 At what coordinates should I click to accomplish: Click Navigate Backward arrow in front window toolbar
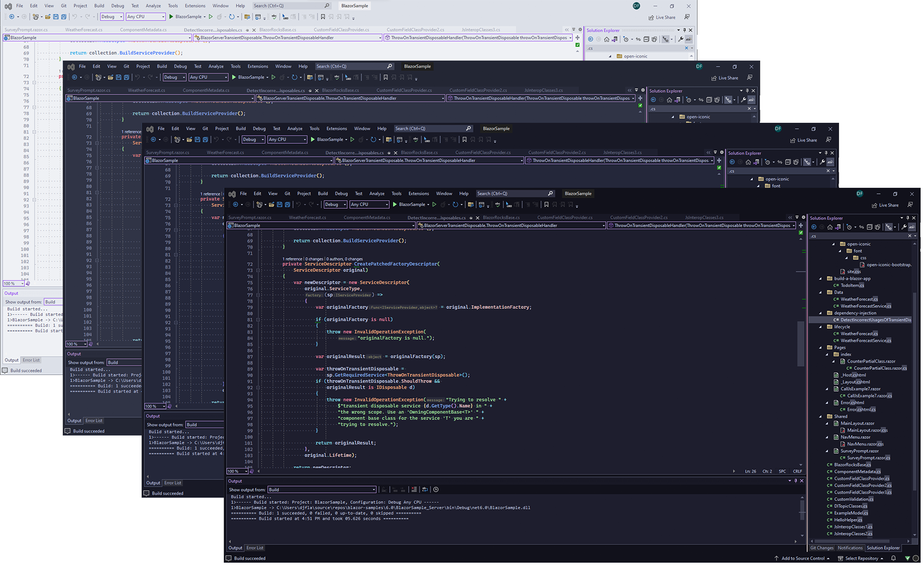click(x=235, y=204)
